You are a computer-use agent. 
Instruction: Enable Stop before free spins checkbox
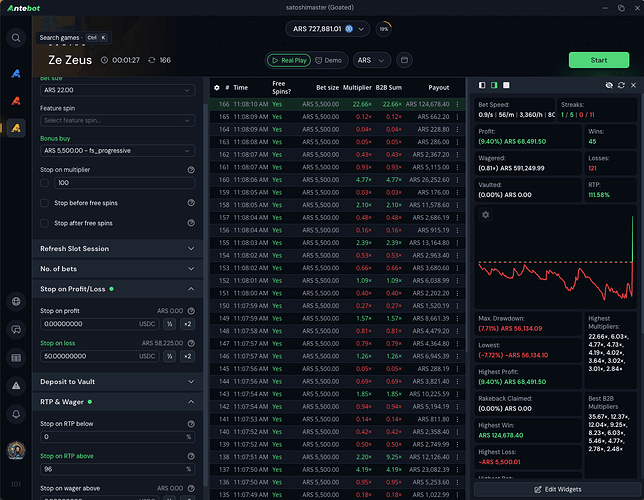click(45, 203)
